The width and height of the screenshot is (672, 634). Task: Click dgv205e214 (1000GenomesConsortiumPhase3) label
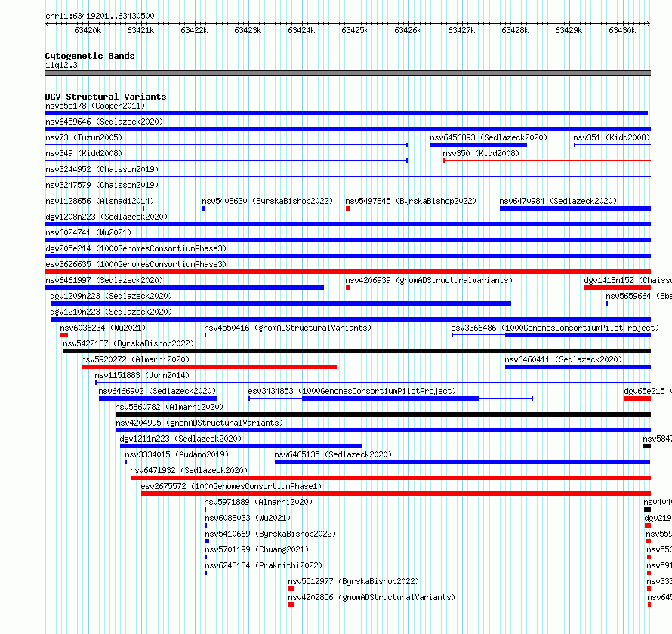[136, 248]
